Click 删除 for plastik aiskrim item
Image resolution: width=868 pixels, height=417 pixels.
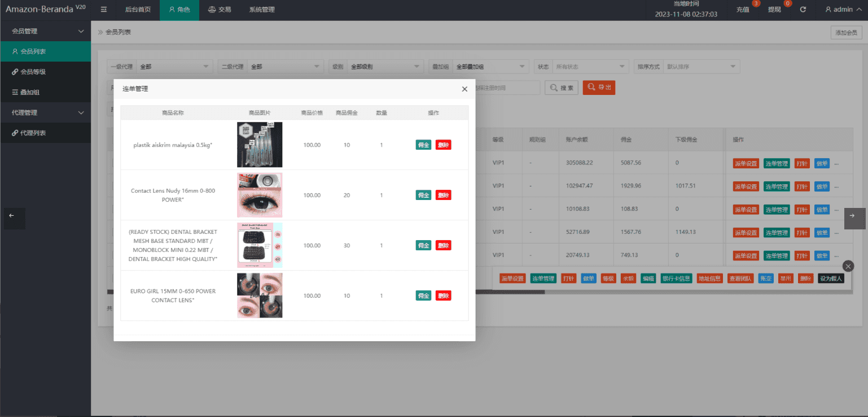click(444, 145)
